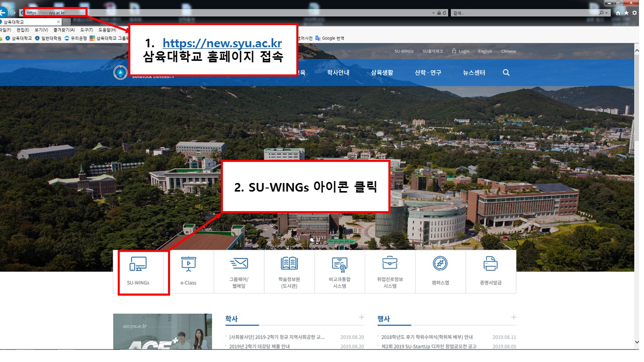Open the 사회봉사단 2019-2학기 notice
Screen dimensions: 644x362
pyautogui.click(x=277, y=337)
